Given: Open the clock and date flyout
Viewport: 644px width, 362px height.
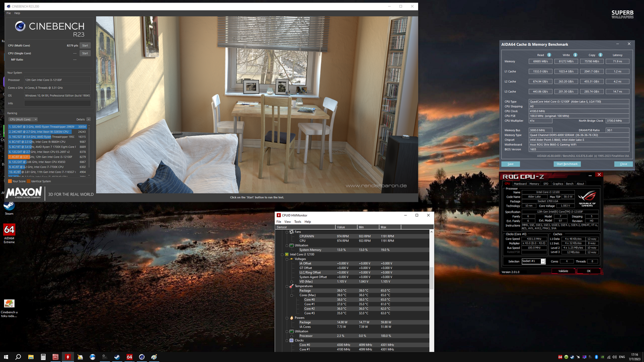Looking at the screenshot, I should (634, 357).
